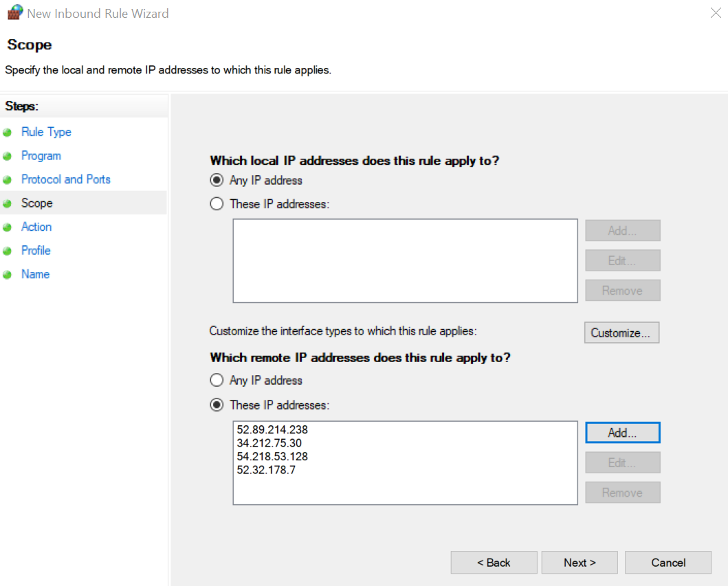Click inside the empty local IP addresses list
The width and height of the screenshot is (728, 586).
[x=406, y=261]
